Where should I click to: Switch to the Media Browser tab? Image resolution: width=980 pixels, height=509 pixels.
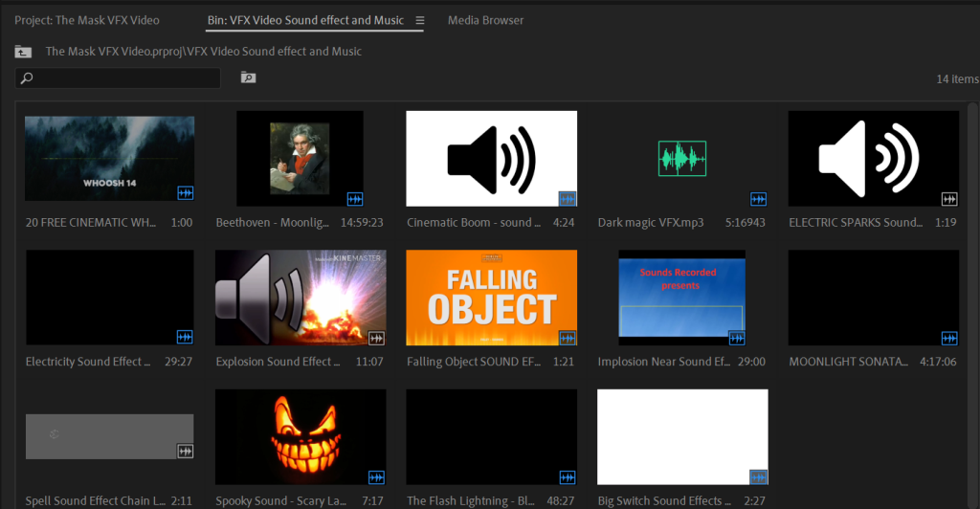[x=485, y=20]
